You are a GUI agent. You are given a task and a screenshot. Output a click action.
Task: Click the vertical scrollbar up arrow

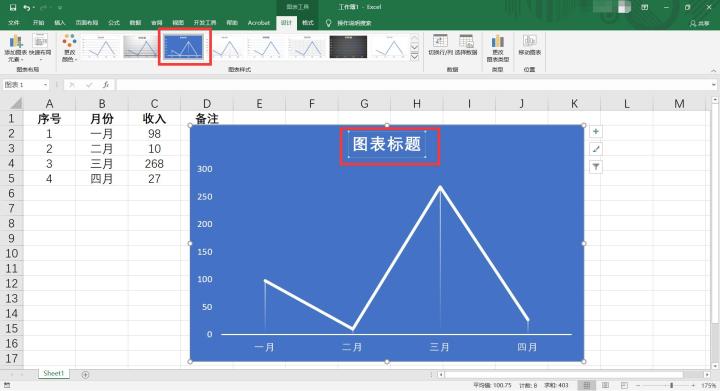[715, 100]
